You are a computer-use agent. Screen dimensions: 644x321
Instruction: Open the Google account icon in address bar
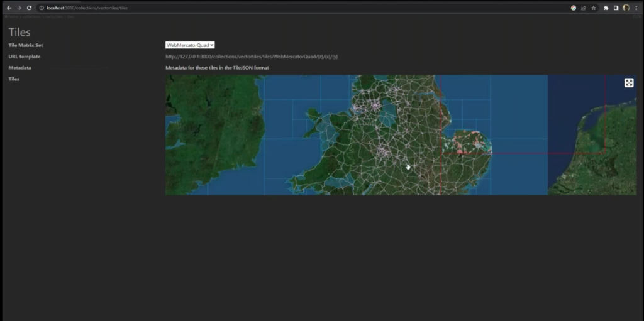click(x=574, y=8)
